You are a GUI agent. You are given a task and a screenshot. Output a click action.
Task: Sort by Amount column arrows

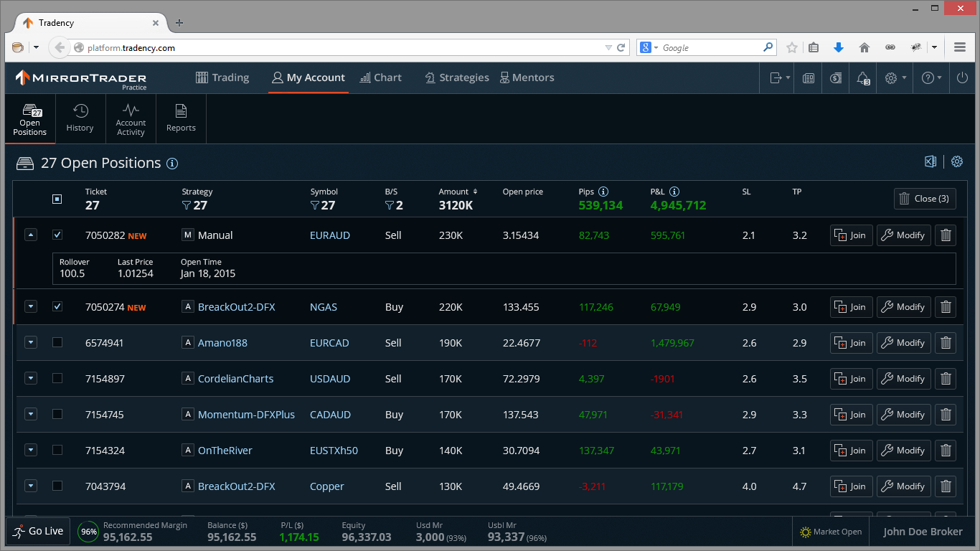(x=475, y=192)
